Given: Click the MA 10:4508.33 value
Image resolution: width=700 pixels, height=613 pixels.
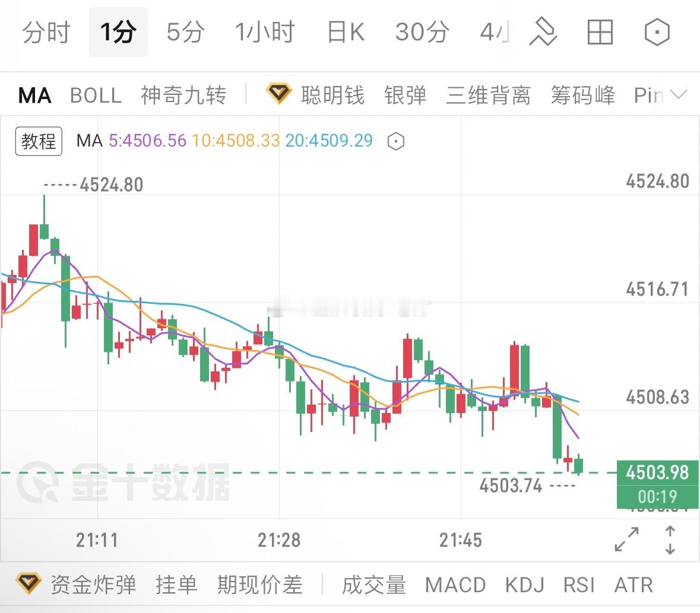Looking at the screenshot, I should coord(236,141).
